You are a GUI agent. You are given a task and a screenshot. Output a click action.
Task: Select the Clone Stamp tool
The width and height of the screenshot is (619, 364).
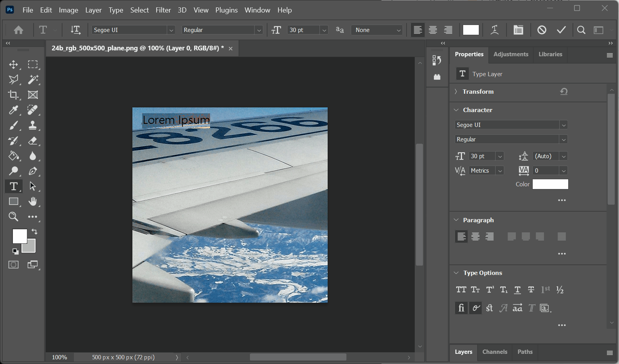(33, 125)
